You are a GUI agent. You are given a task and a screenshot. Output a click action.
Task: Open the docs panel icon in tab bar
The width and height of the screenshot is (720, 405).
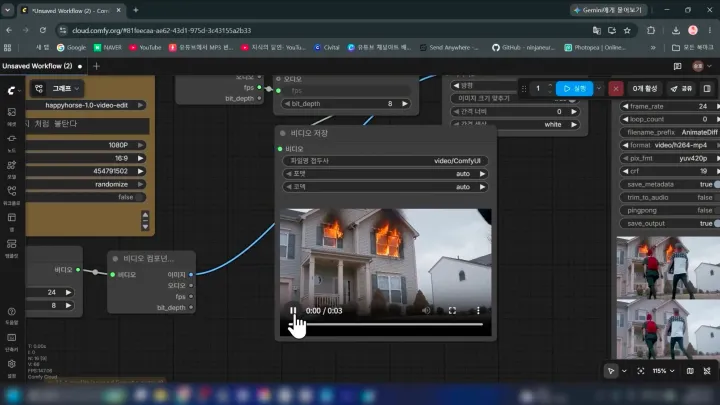tap(677, 66)
